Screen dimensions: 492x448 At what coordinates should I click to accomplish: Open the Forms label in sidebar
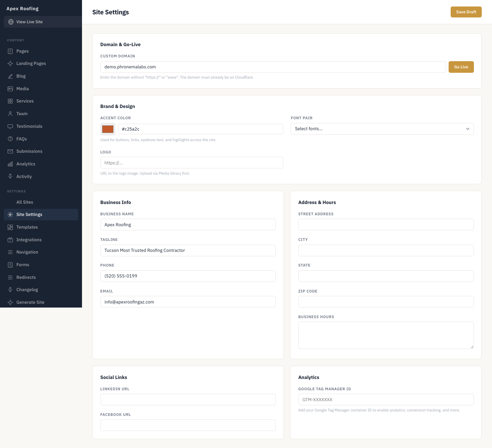(23, 265)
